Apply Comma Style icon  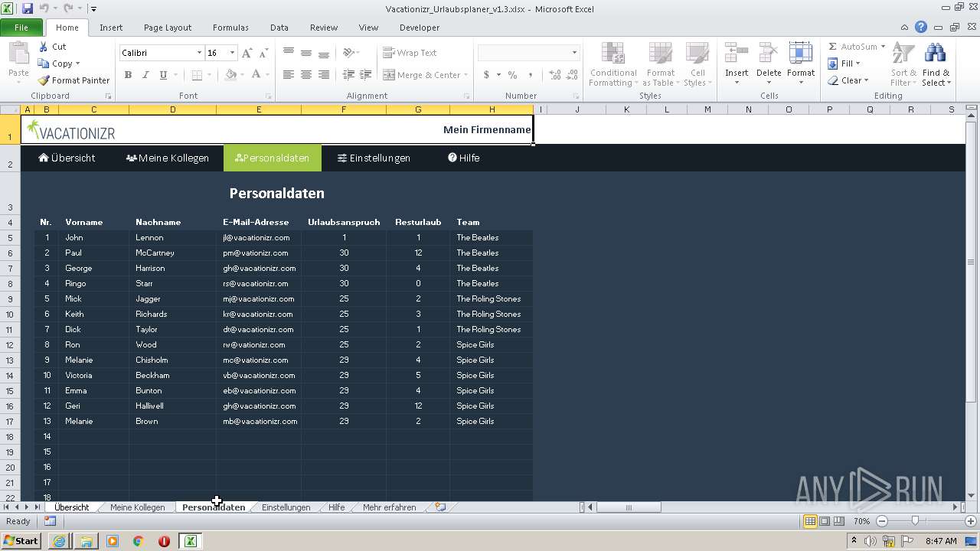click(531, 75)
